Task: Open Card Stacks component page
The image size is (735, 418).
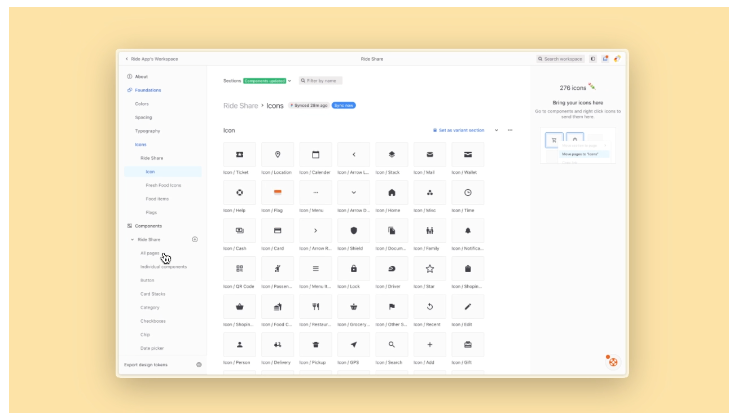Action: [153, 294]
